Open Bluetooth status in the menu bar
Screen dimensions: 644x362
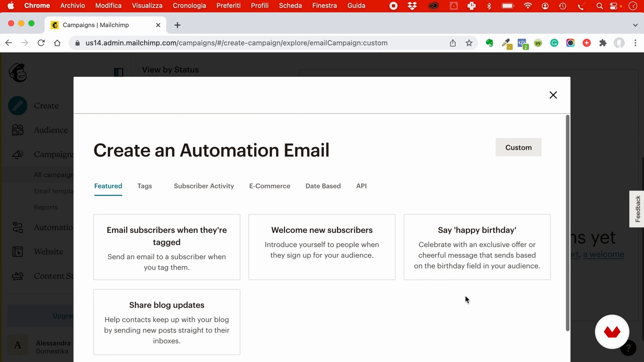(x=489, y=6)
